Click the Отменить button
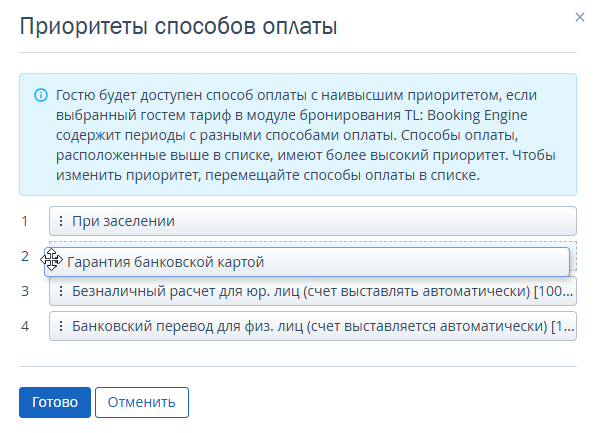The image size is (594, 433). [x=142, y=402]
